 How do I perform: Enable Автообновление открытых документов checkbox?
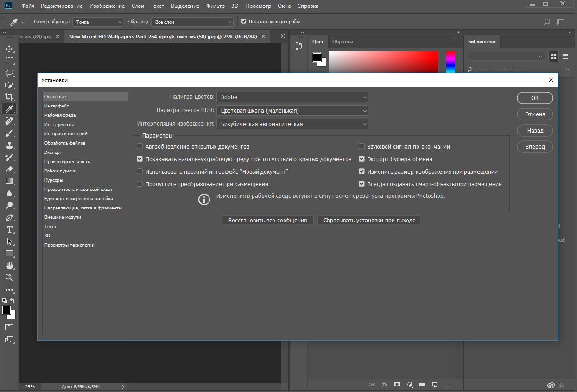(140, 146)
